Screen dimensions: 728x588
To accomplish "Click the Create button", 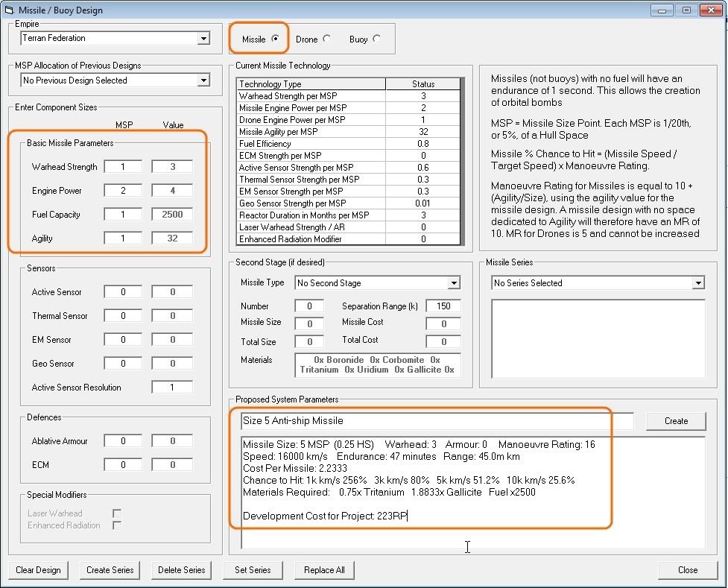I will [x=676, y=421].
